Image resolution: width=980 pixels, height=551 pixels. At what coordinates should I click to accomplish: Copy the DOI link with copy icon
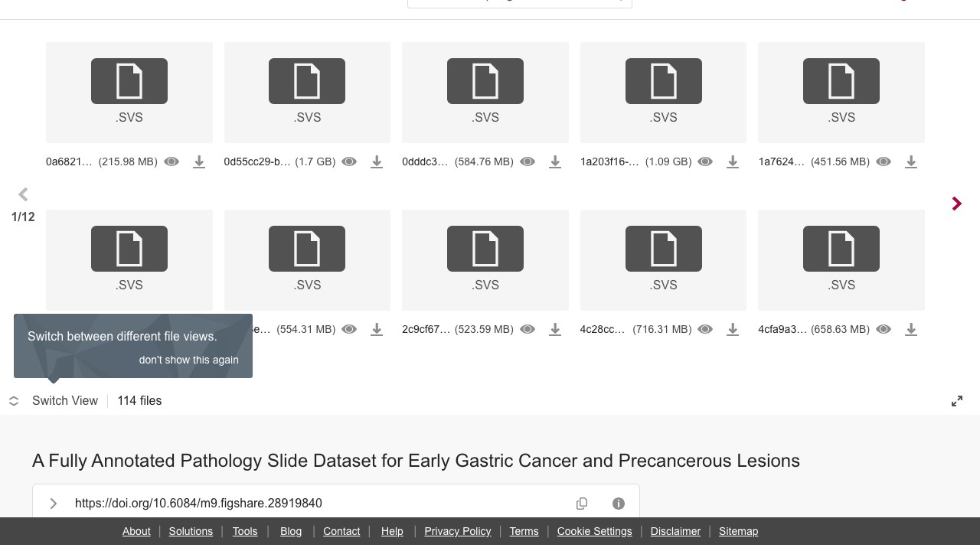coord(582,503)
